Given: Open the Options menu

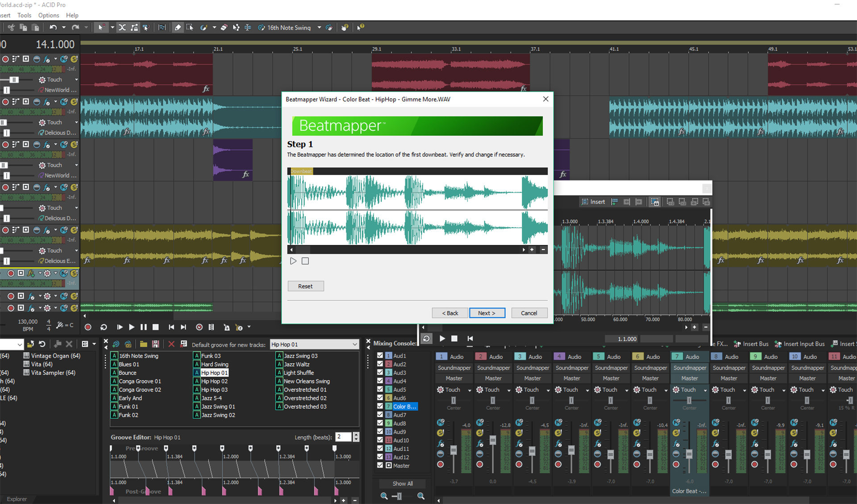Looking at the screenshot, I should pyautogui.click(x=48, y=15).
